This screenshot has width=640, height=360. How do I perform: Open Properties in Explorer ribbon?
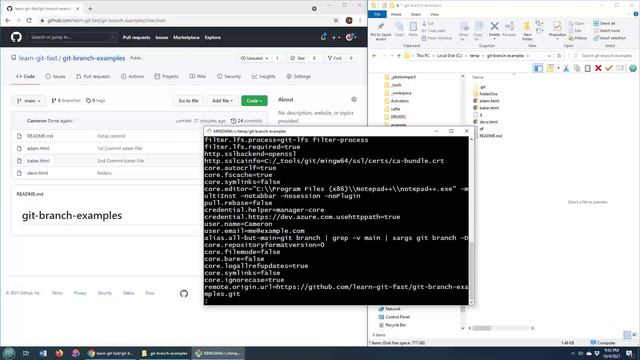click(557, 30)
